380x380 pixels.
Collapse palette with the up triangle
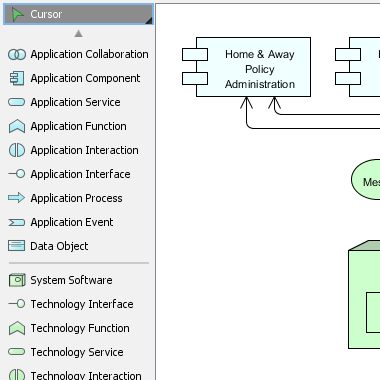78,33
